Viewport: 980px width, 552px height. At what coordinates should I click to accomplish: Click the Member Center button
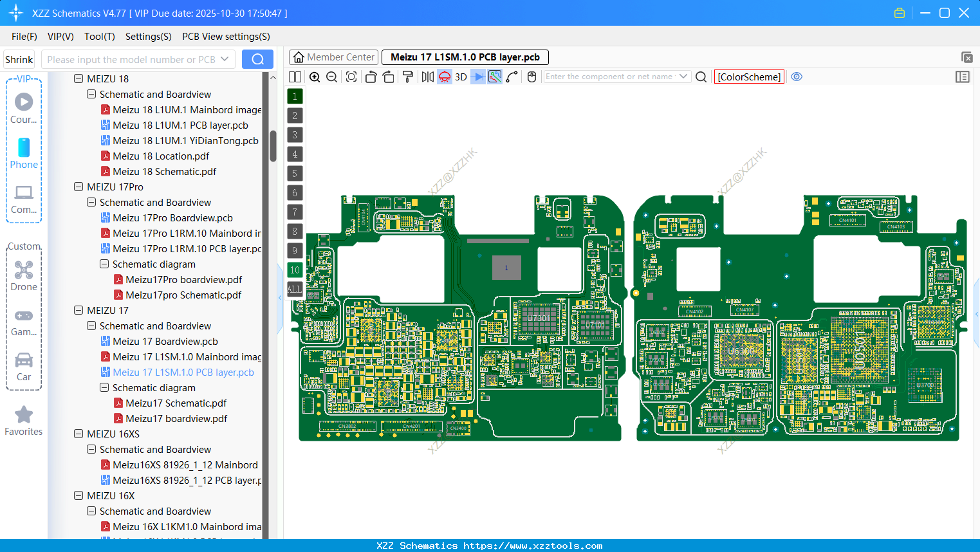(333, 57)
